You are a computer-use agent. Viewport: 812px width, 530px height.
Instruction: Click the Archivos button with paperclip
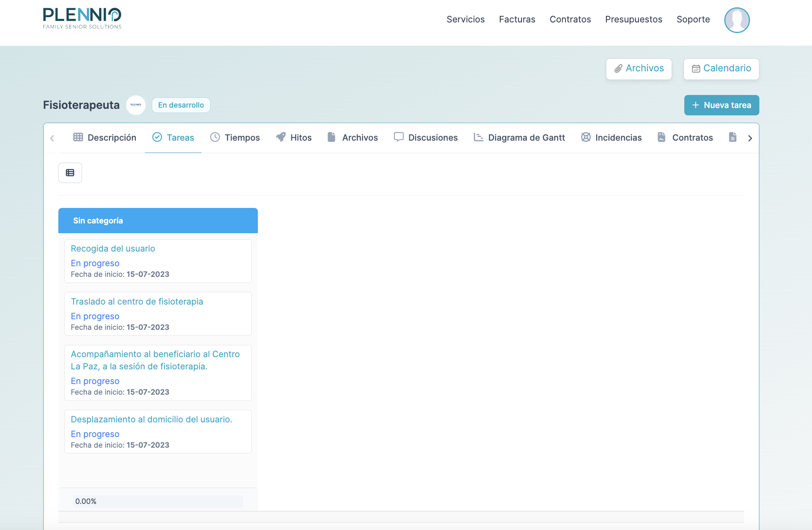[x=639, y=69]
